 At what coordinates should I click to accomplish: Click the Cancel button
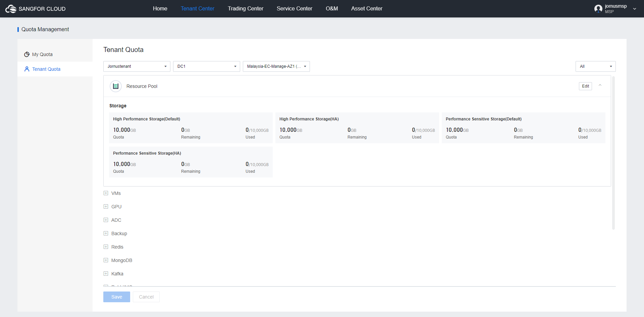click(x=146, y=297)
